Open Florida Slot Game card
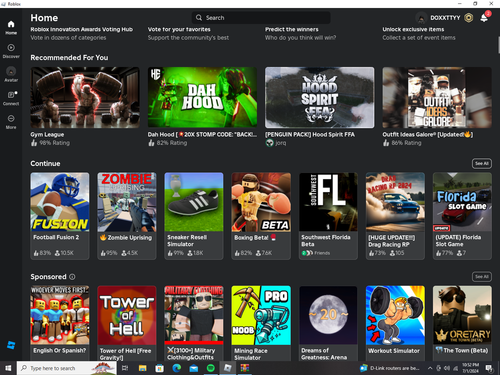 pos(462,216)
